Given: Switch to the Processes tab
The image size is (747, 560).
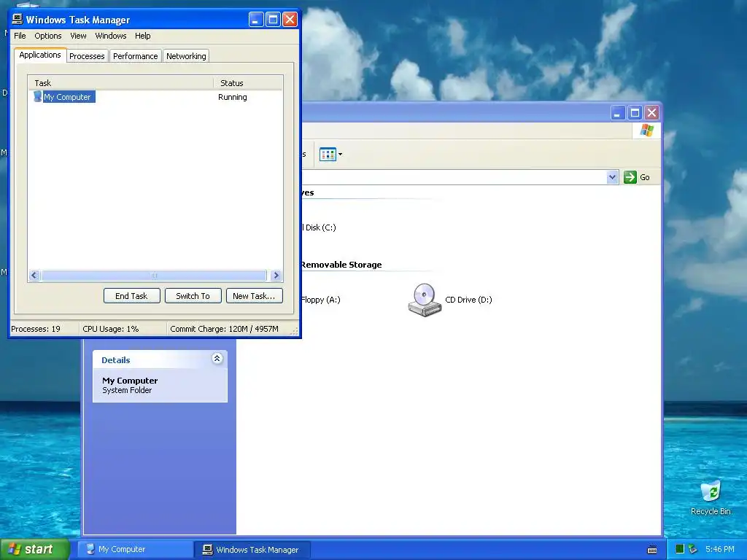Looking at the screenshot, I should tap(87, 56).
